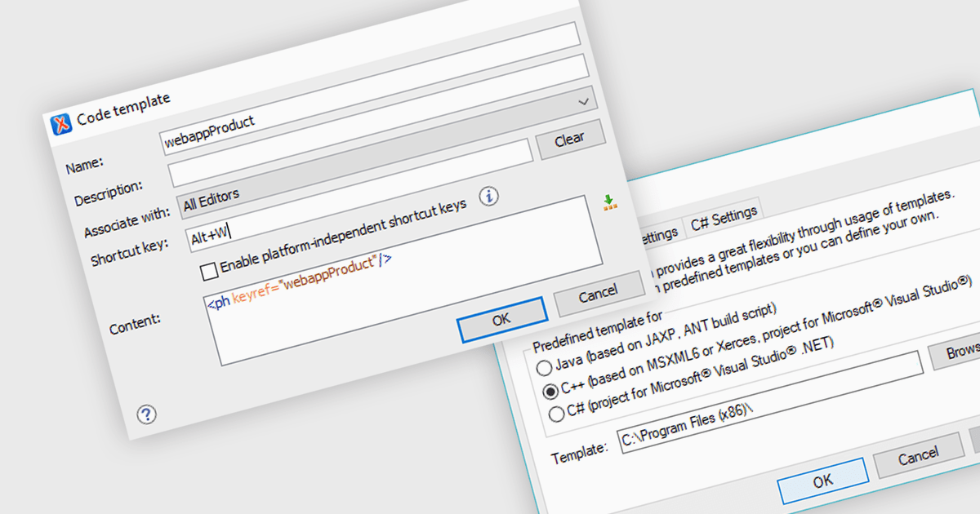Click the Clear button next to shortcut key
Viewport: 980px width, 514px height.
(570, 140)
